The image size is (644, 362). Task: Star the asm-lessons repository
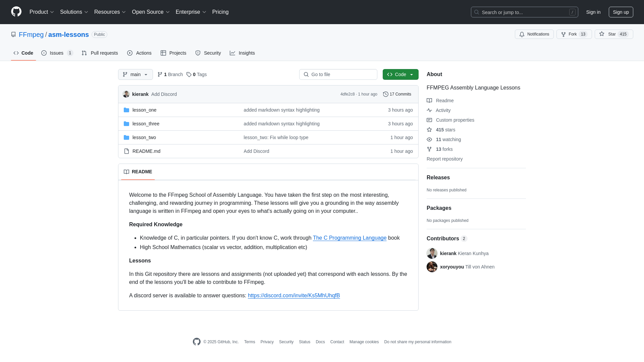(x=613, y=34)
